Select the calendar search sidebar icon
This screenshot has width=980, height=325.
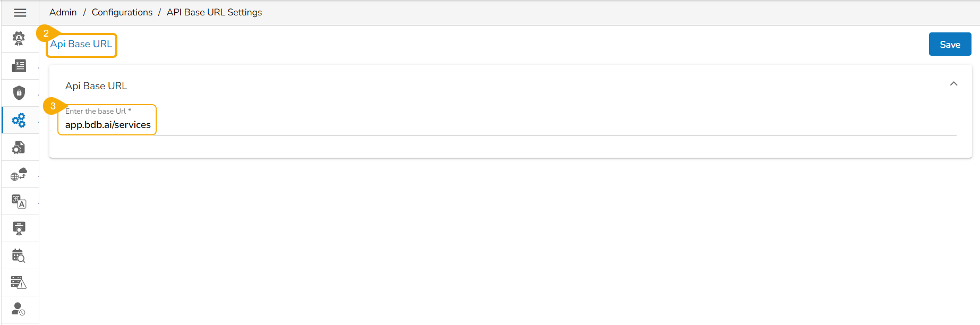[19, 256]
